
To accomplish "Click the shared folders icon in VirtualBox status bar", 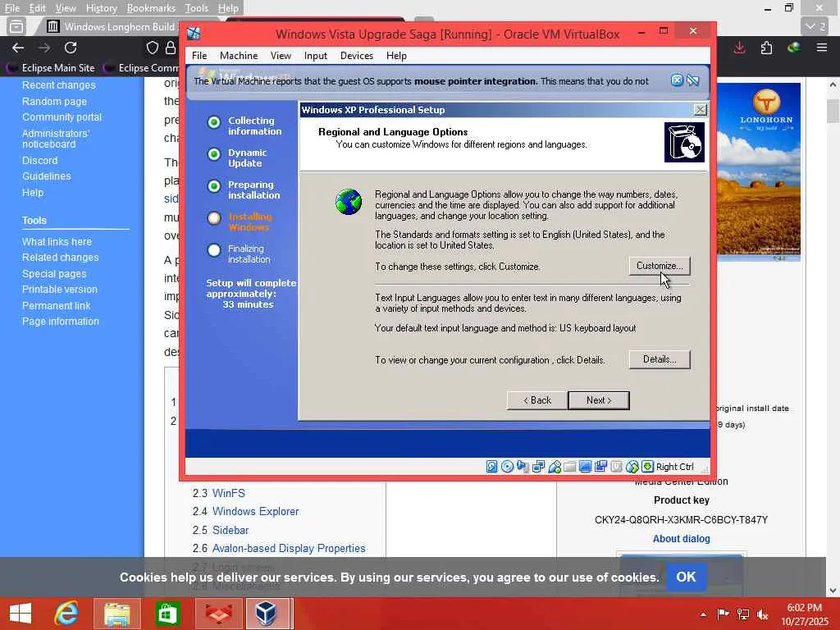I will point(569,467).
